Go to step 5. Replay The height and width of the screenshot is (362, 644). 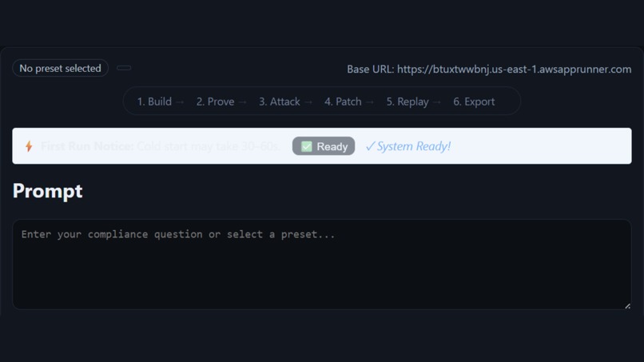coord(407,101)
